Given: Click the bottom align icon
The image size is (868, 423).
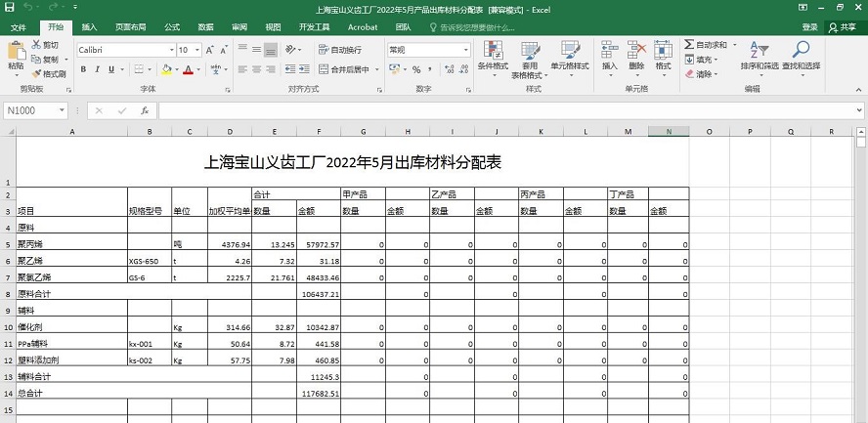Looking at the screenshot, I should pos(270,50).
